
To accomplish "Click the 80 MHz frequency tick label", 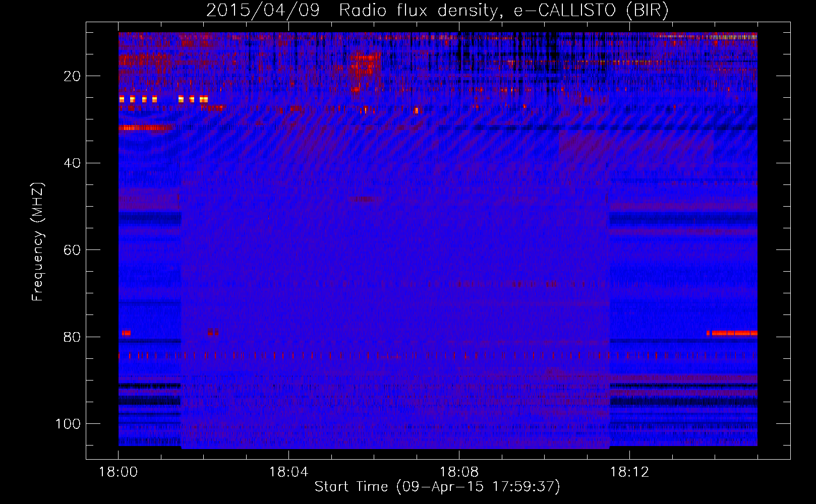I will [72, 337].
